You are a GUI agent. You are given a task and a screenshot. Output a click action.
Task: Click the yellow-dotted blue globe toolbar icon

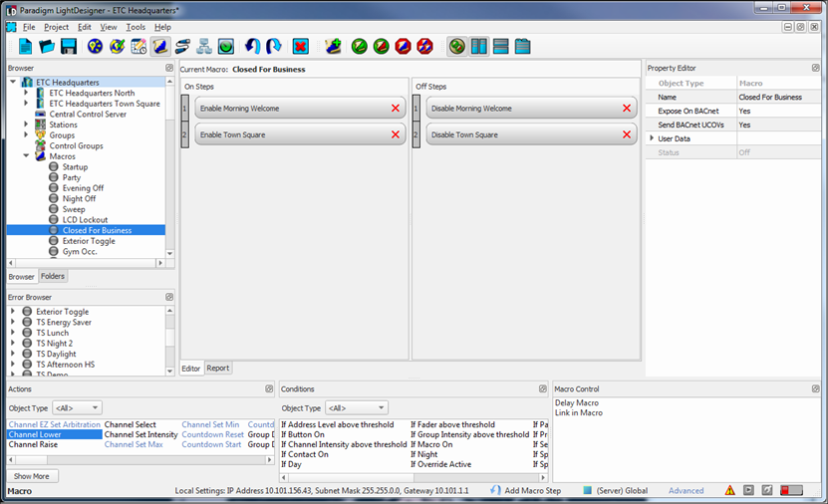(x=95, y=47)
